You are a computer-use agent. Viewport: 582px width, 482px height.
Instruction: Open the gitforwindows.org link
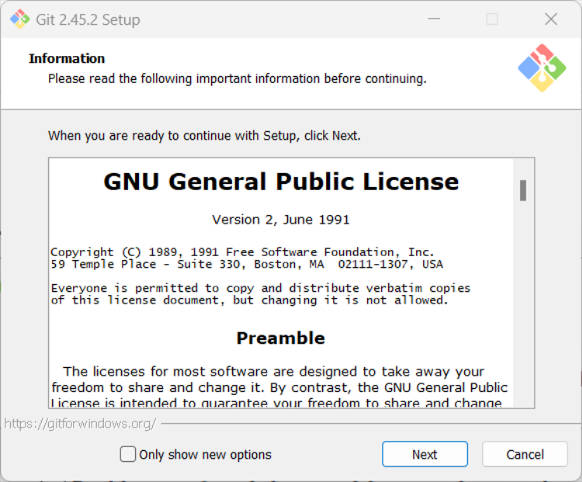(x=80, y=423)
